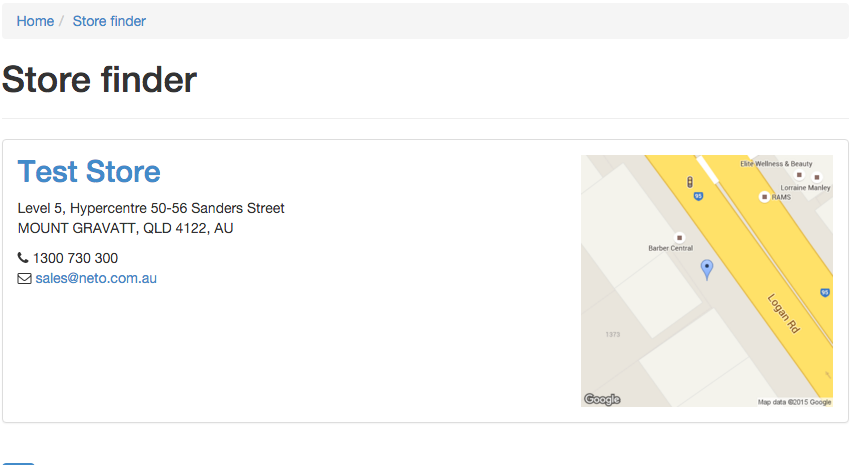
Task: Click the Google logo on the map
Action: point(602,400)
